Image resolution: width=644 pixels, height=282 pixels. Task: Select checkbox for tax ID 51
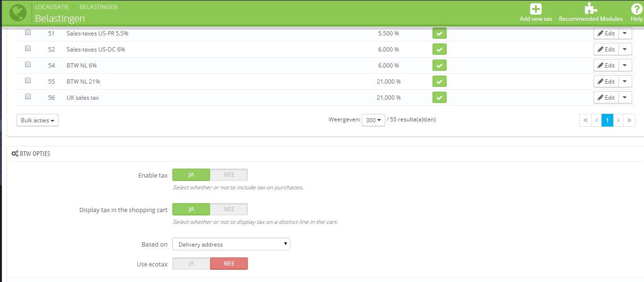(28, 33)
